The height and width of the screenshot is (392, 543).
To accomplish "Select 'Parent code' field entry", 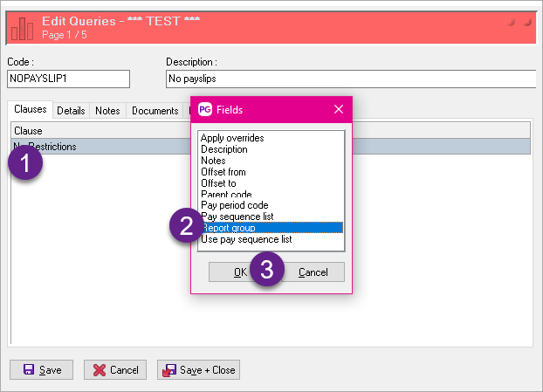I will pyautogui.click(x=225, y=194).
